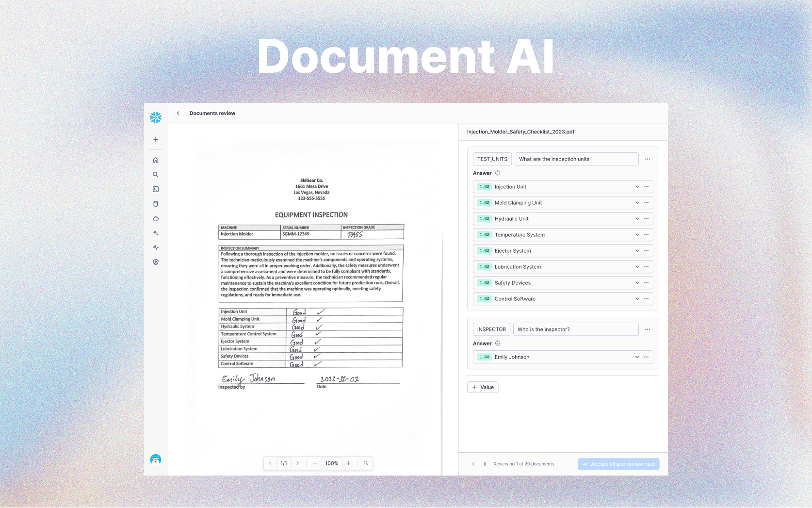Locate the TEST_UNITS answer with target icon
This screenshot has height=508, width=812.
click(x=498, y=173)
